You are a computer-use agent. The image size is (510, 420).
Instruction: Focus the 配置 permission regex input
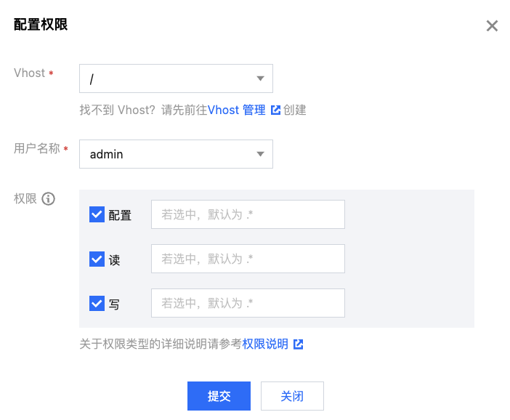pyautogui.click(x=248, y=215)
